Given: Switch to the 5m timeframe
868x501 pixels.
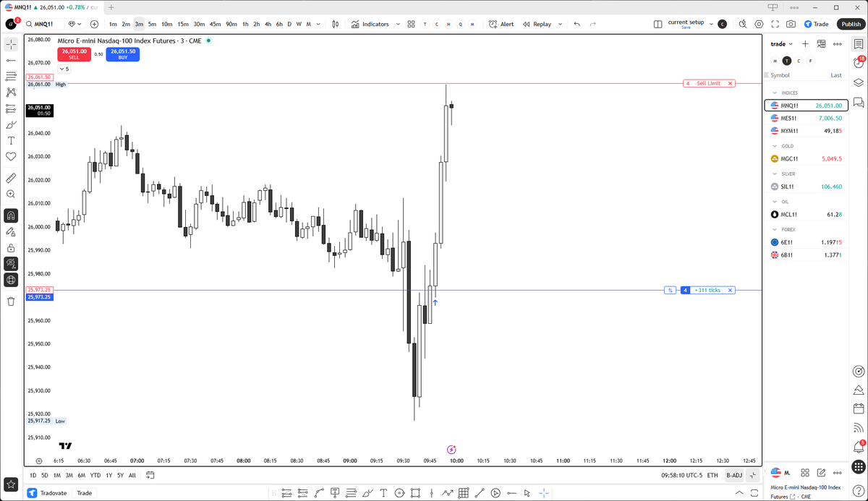Looking at the screenshot, I should 152,24.
